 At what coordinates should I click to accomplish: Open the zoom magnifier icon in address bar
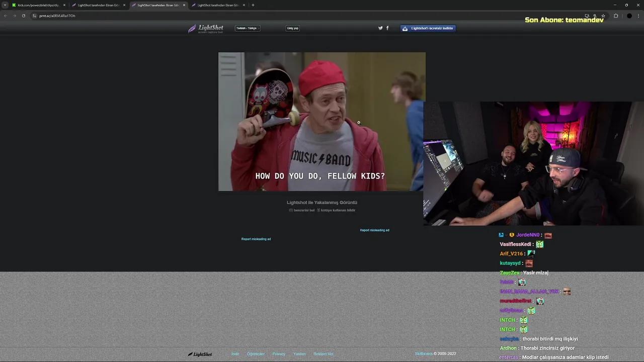click(x=595, y=16)
